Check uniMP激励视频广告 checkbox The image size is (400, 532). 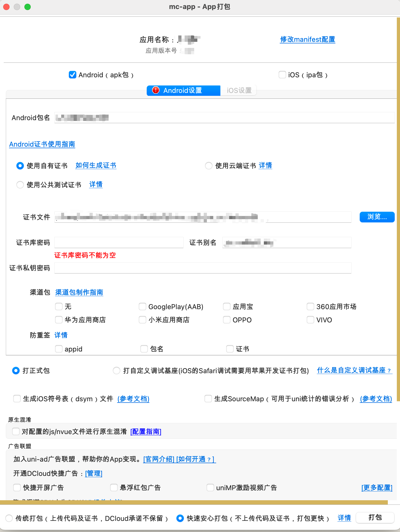210,488
